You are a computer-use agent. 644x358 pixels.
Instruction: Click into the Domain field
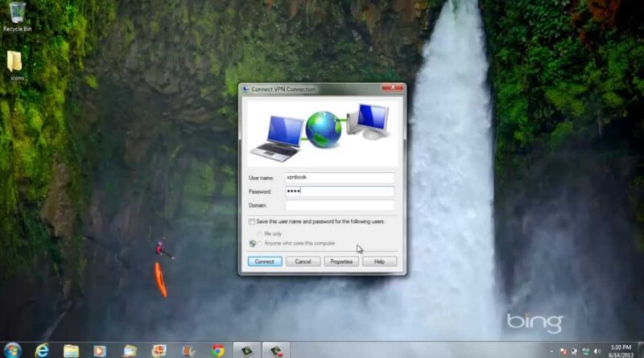[340, 205]
